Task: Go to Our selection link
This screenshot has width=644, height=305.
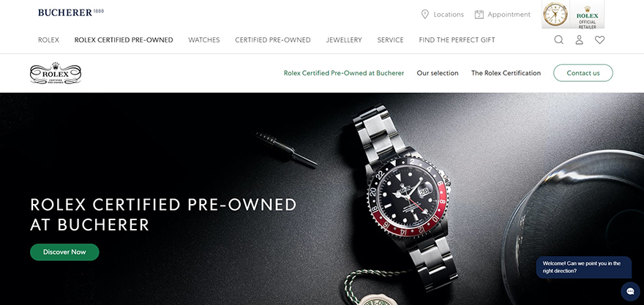Action: [x=438, y=73]
